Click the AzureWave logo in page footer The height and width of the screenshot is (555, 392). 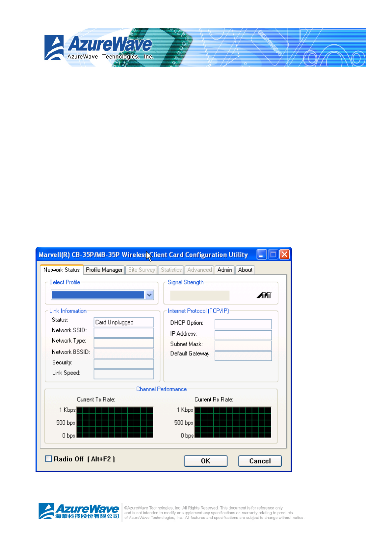[79, 511]
